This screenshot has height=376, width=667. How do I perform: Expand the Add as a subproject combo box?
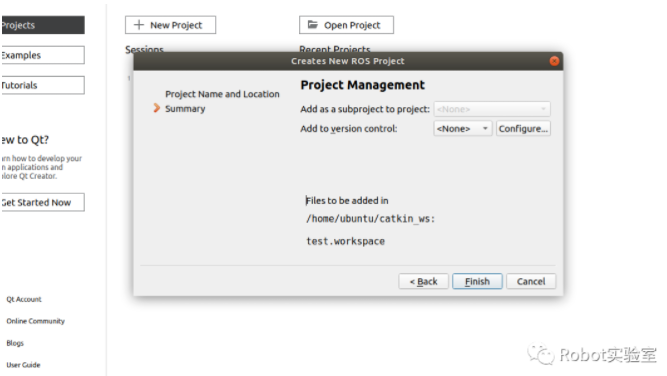coord(492,109)
